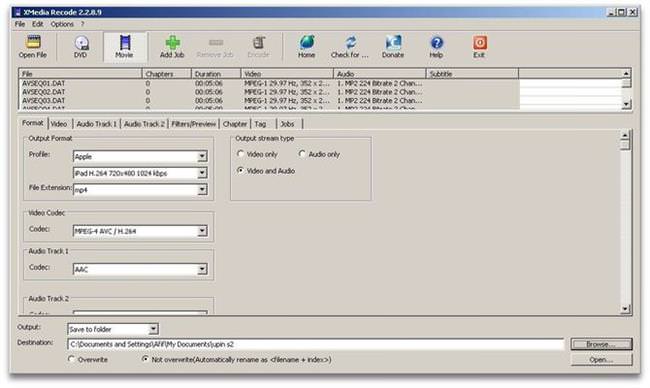The image size is (650, 388).
Task: Open the Options menu
Action: pyautogui.click(x=62, y=24)
